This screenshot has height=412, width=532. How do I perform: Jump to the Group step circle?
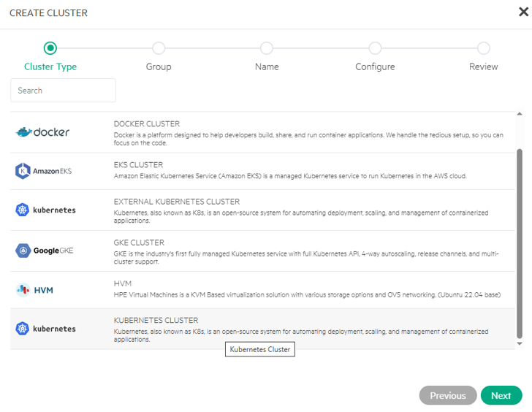click(159, 48)
